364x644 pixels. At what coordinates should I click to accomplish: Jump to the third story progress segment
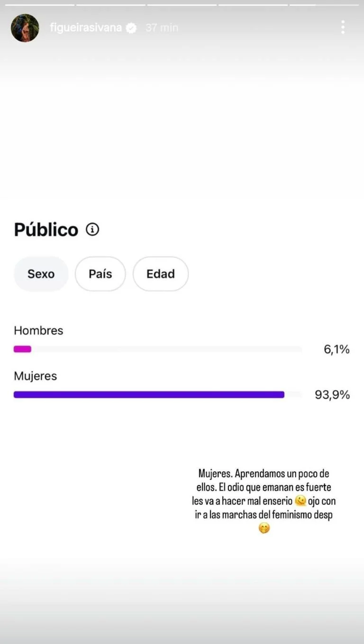click(x=182, y=5)
